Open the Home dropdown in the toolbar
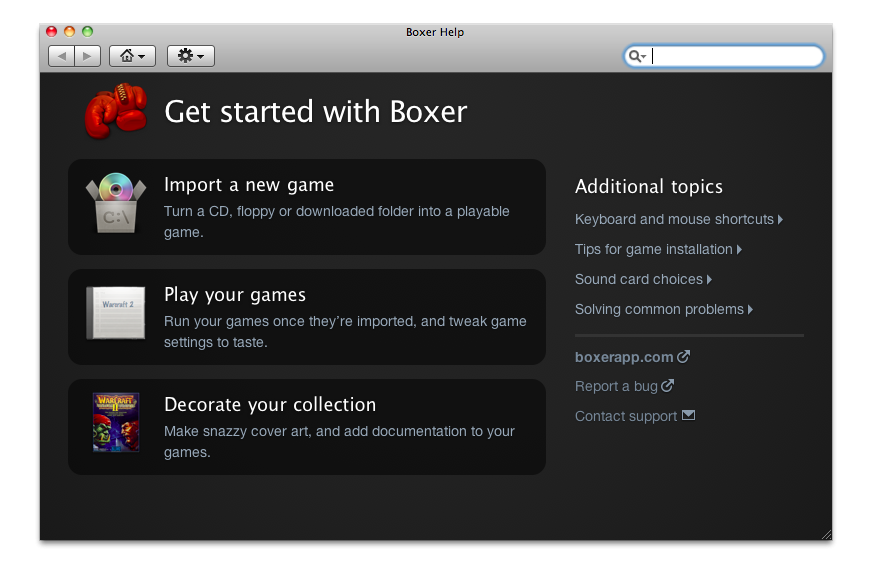872x572 pixels. pyautogui.click(x=132, y=56)
